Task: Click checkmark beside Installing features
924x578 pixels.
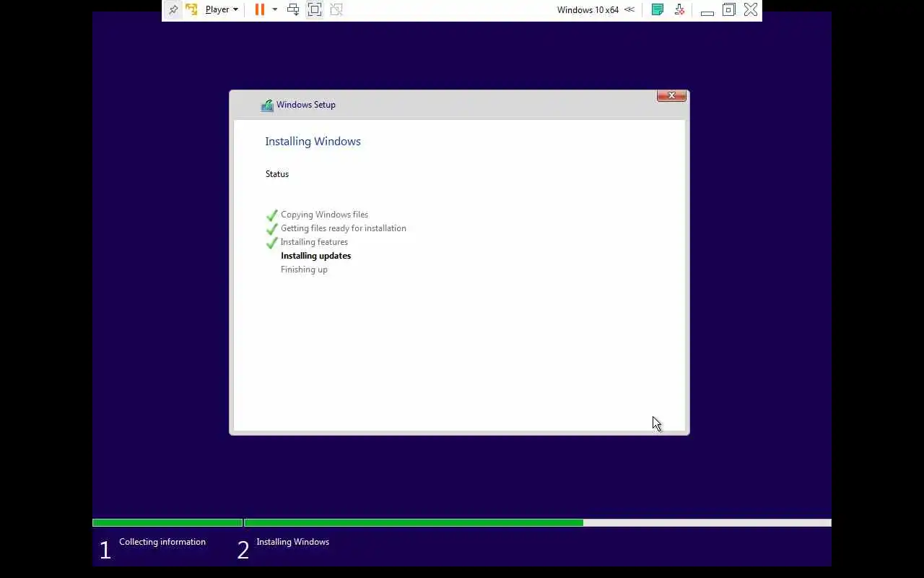Action: 272,243
